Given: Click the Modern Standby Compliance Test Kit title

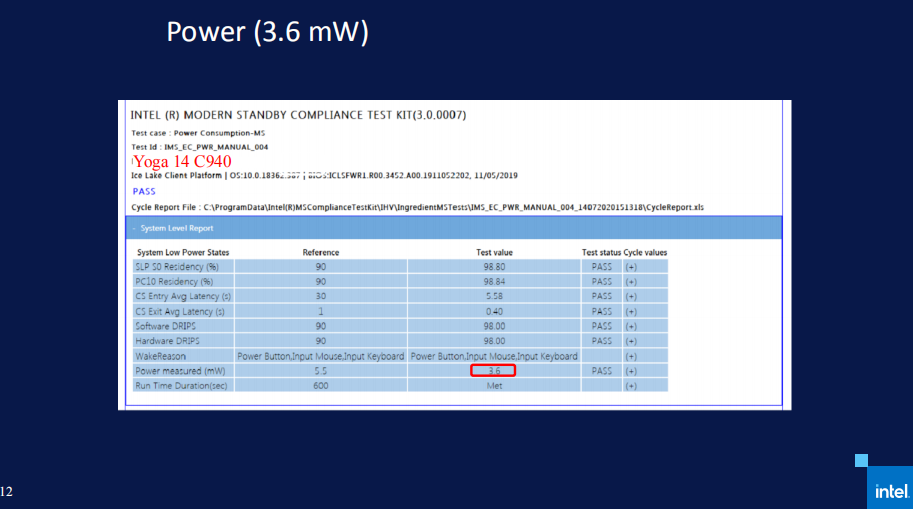Looking at the screenshot, I should tap(298, 115).
